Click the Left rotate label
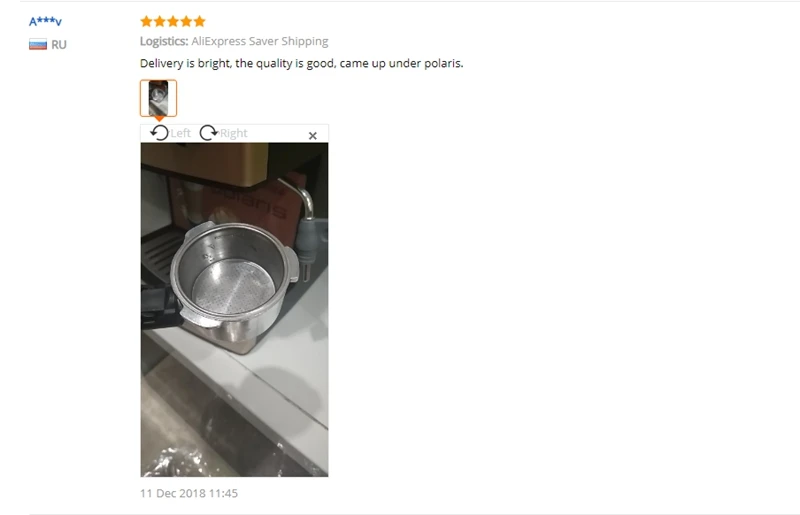This screenshot has height=515, width=800. coord(180,133)
